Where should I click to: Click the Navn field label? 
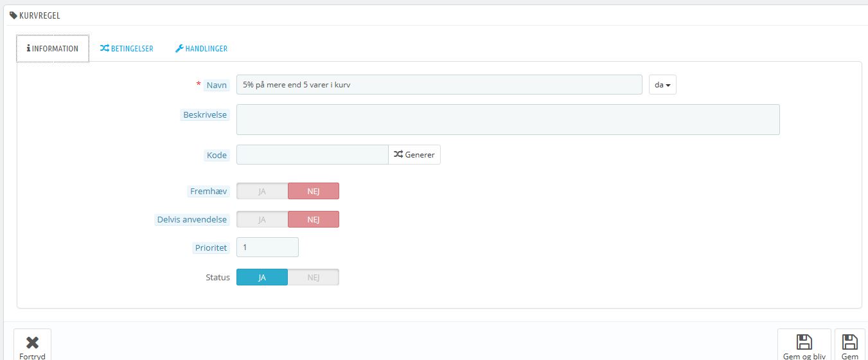(217, 85)
